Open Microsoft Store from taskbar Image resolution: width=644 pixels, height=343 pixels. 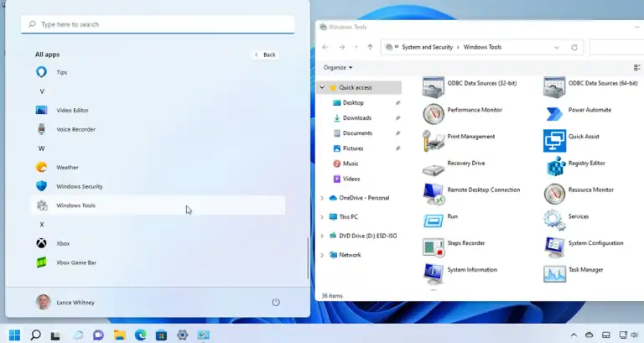pos(161,335)
